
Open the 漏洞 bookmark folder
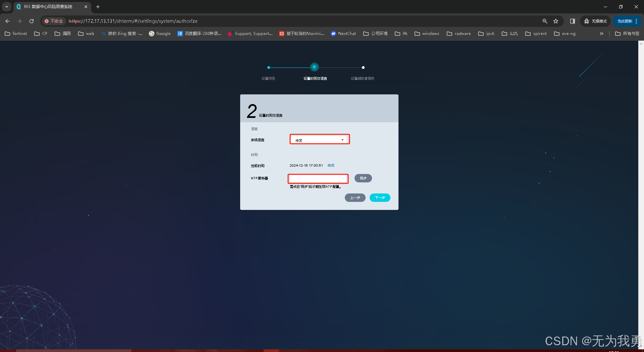[63, 34]
